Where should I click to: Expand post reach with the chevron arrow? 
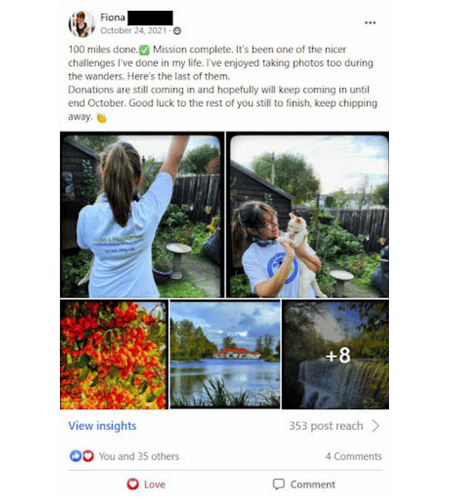click(376, 426)
